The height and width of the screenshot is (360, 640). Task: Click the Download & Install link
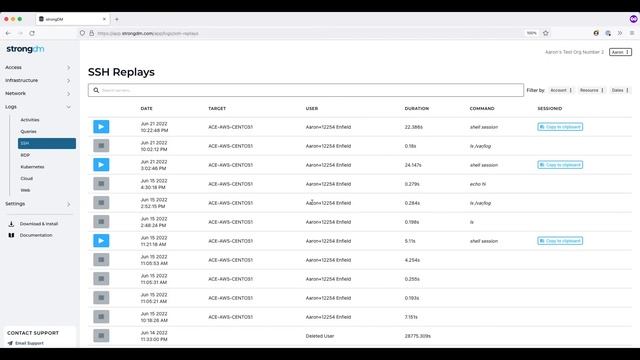click(x=39, y=224)
